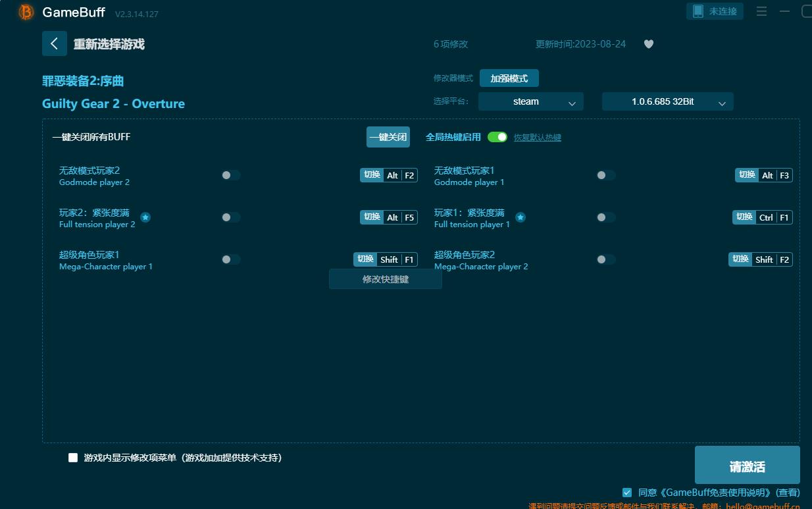Click the Godmode player 2 label
Viewport: 812px width, 509px height.
point(94,182)
